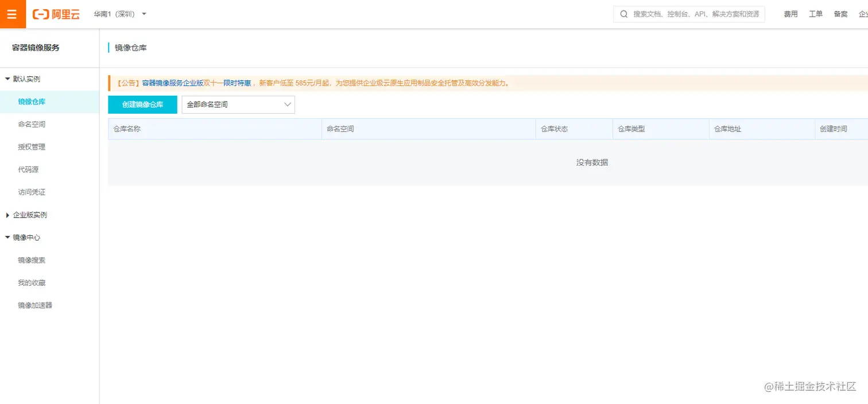Open the orange hamburger menu icon
The image size is (868, 404).
click(12, 14)
